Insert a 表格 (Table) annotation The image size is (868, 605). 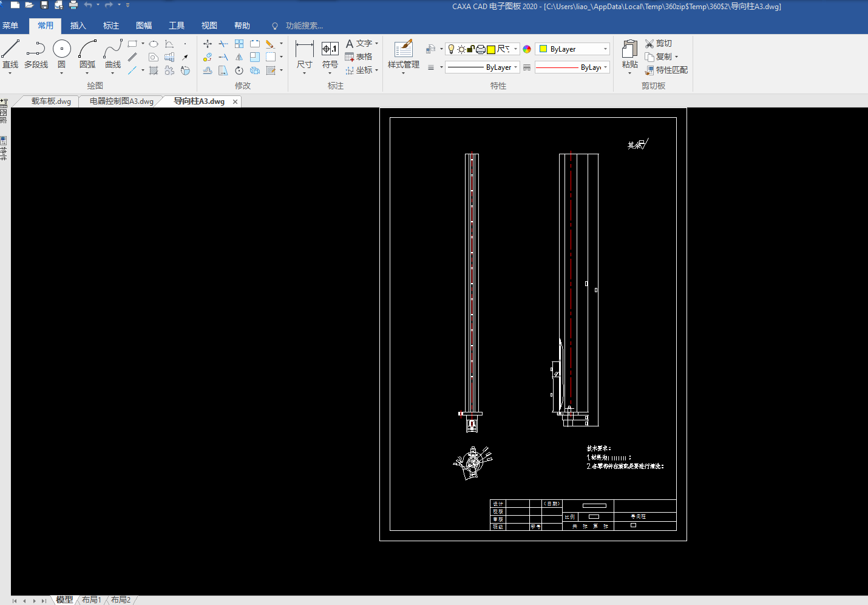click(x=359, y=57)
